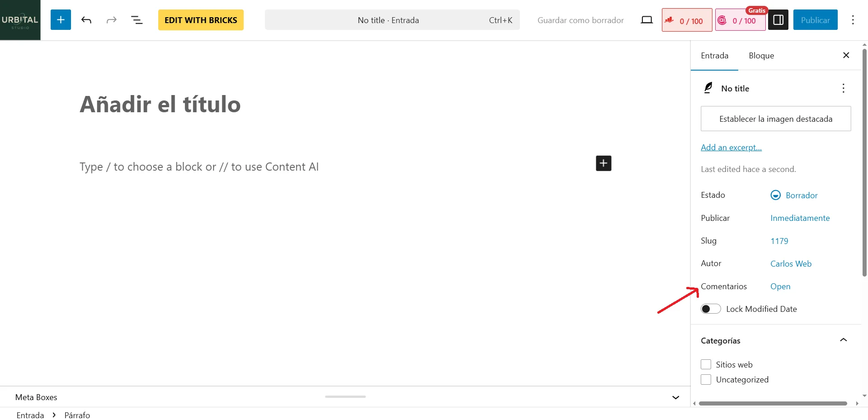Collapse the Categorías section
Image resolution: width=868 pixels, height=420 pixels.
844,340
